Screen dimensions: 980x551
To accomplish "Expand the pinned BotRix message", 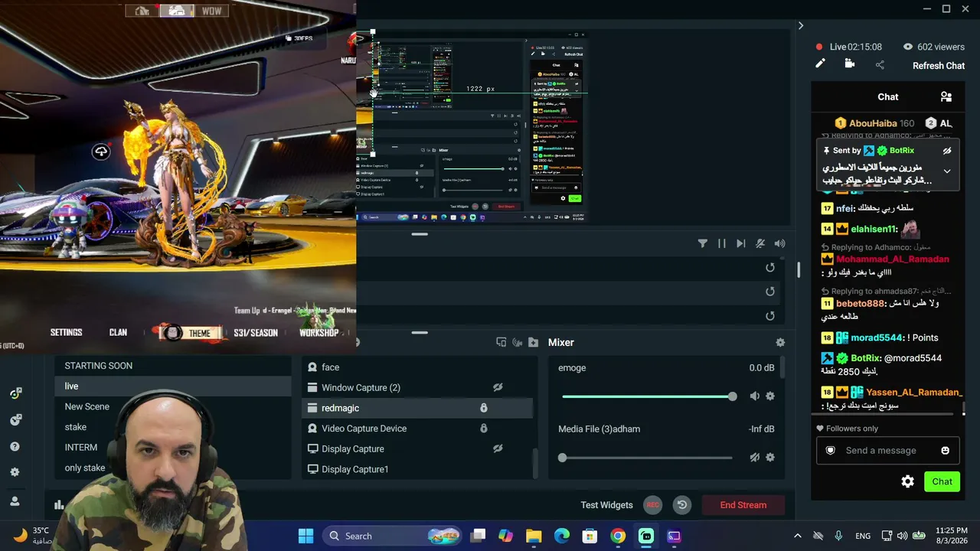I will [947, 171].
